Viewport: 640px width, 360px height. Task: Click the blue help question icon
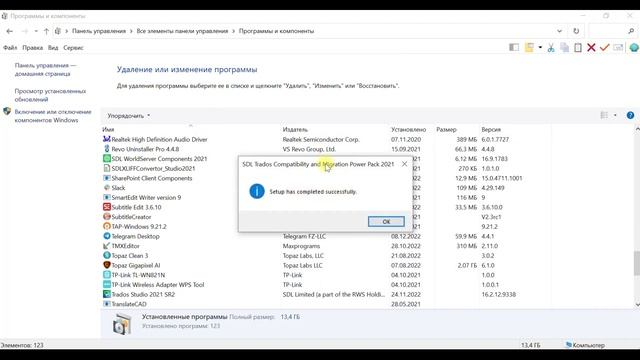630,116
